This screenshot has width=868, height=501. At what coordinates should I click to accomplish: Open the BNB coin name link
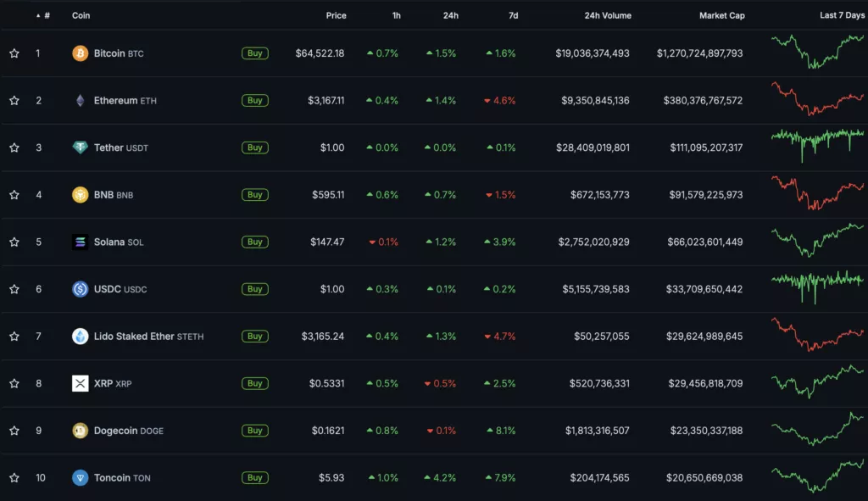103,195
